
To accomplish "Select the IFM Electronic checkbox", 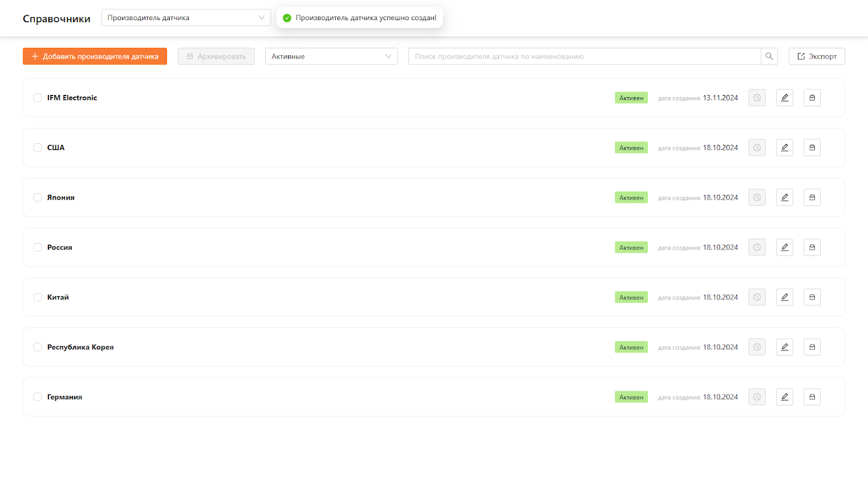I will tap(37, 98).
